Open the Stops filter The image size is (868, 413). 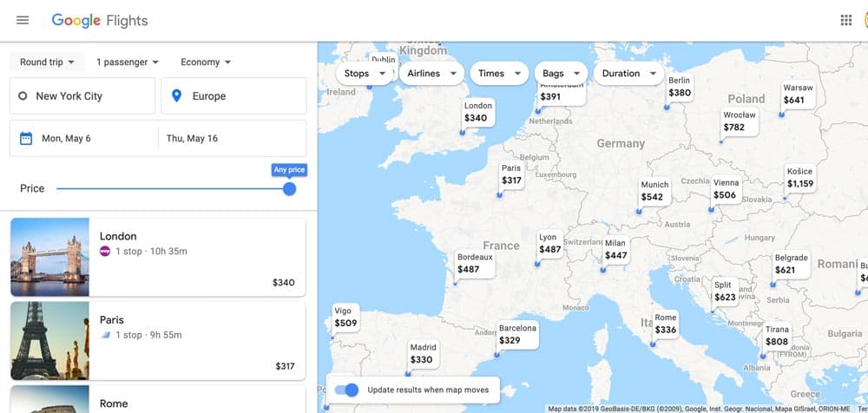coord(365,74)
